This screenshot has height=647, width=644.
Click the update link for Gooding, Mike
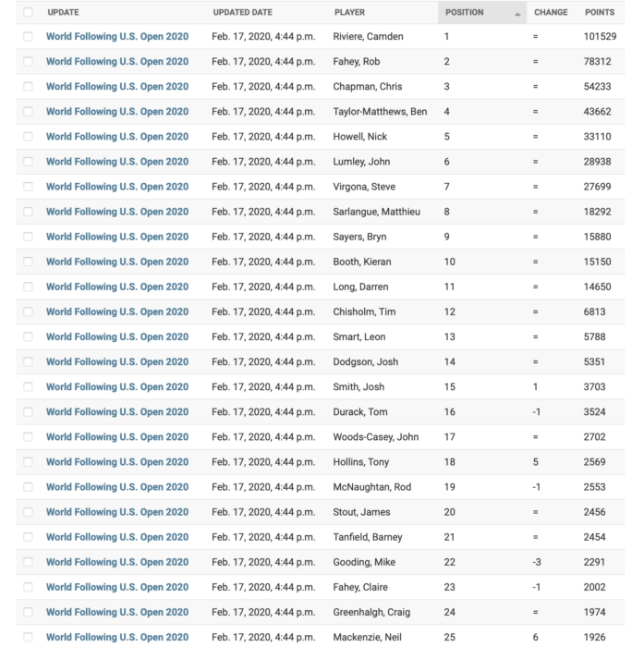117,562
